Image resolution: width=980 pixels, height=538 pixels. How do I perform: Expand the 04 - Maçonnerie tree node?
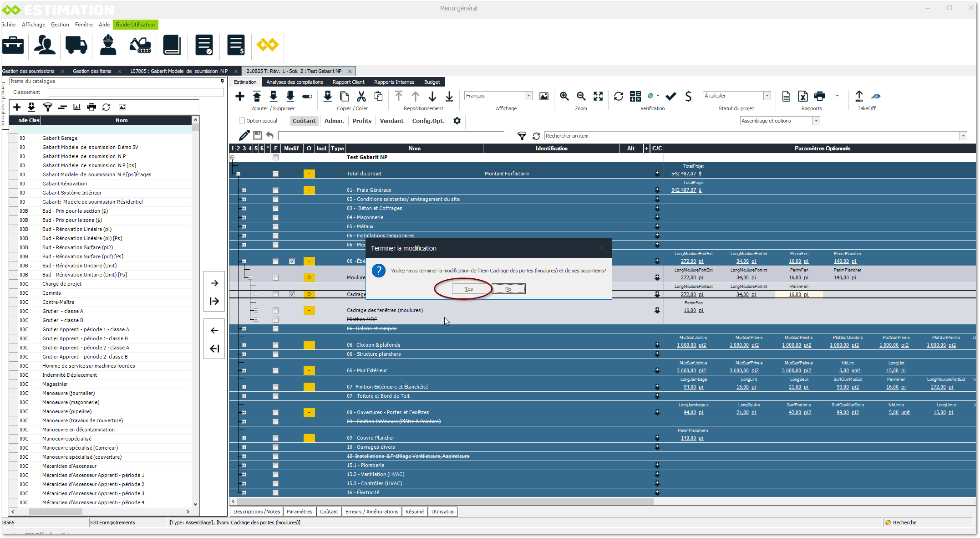pyautogui.click(x=244, y=217)
